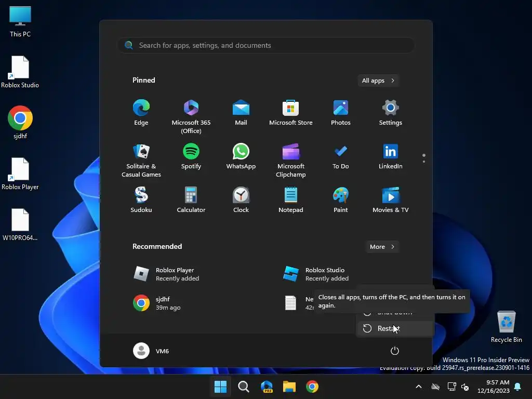Launch Microsoft Clipchamp

coord(291,160)
